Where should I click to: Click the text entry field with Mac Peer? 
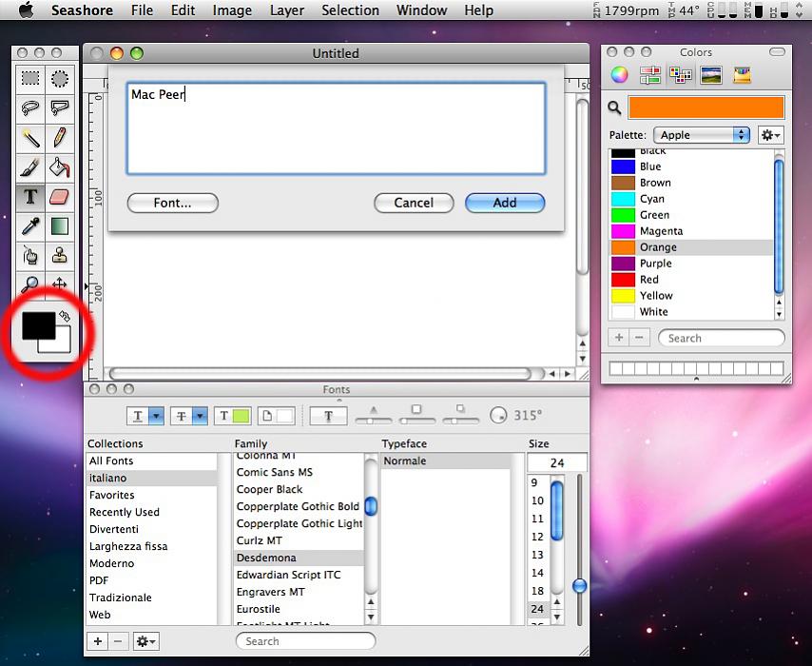[x=336, y=128]
